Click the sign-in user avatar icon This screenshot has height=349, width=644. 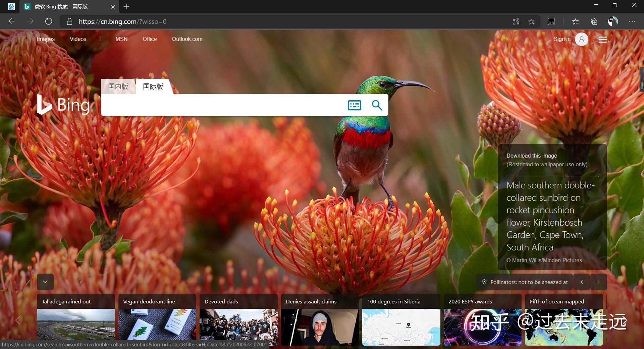click(582, 39)
